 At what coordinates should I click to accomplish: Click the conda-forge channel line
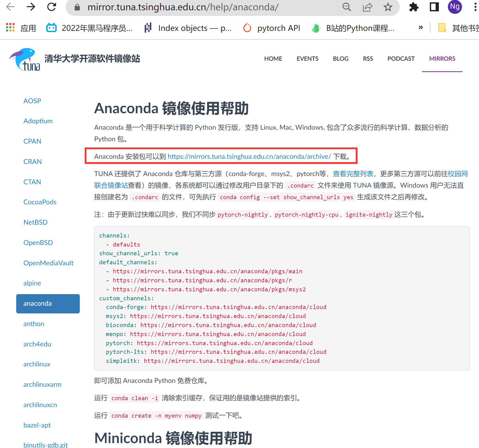(x=216, y=307)
